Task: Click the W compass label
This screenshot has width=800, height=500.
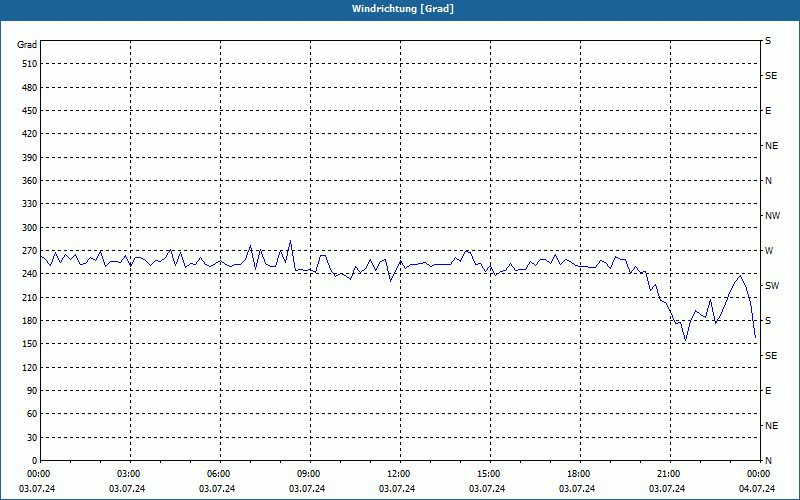Action: click(x=769, y=251)
